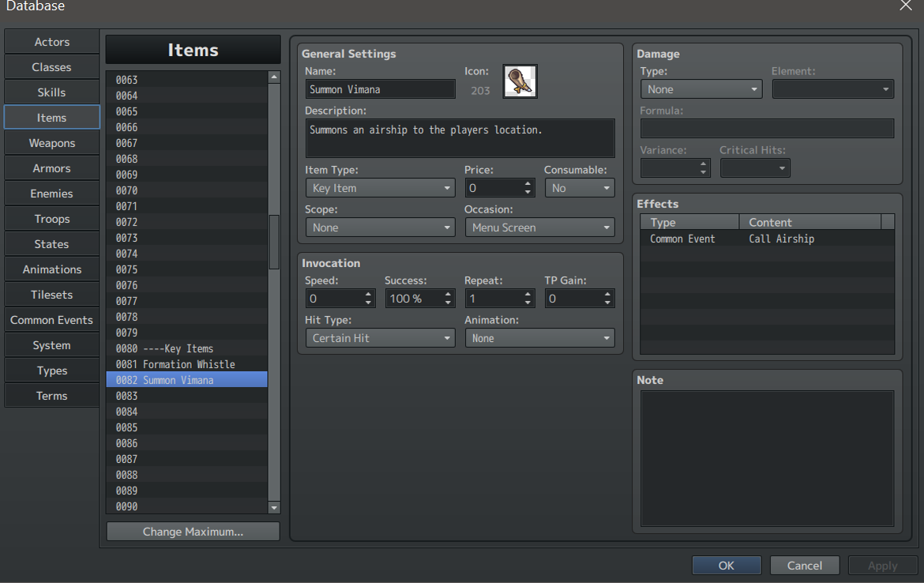Click the Success rate down arrow
Viewport: 924px width, 583px height.
[x=448, y=303]
